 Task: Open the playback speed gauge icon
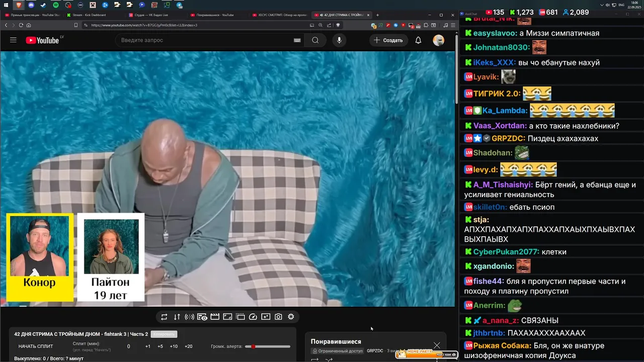coord(253,317)
